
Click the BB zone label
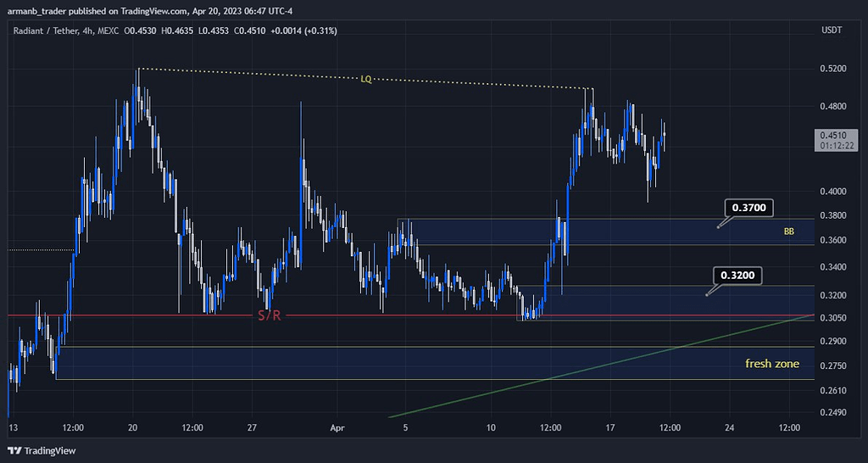[789, 231]
